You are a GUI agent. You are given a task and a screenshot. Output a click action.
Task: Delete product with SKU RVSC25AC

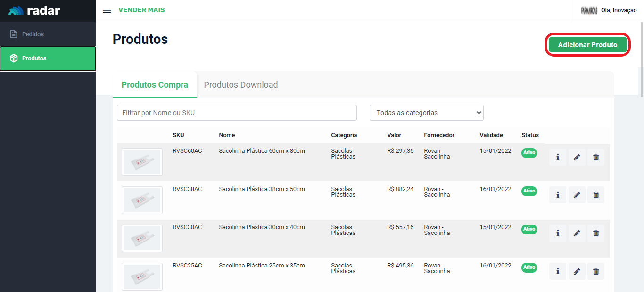595,271
